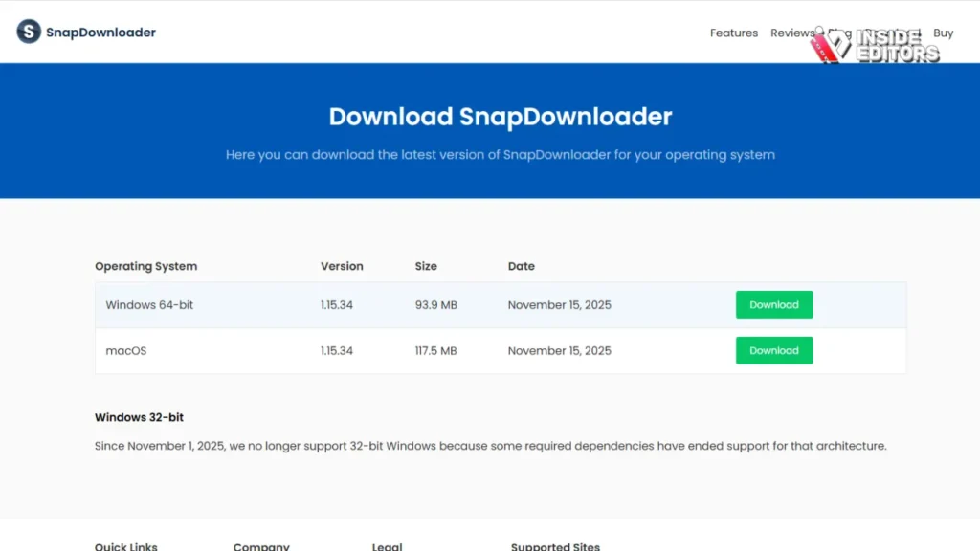Click the Supported Sites footer heading
Image resolution: width=980 pixels, height=551 pixels.
click(555, 546)
